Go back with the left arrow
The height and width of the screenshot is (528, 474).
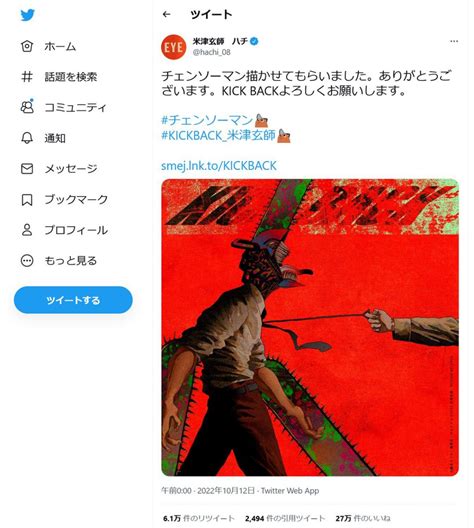[166, 14]
